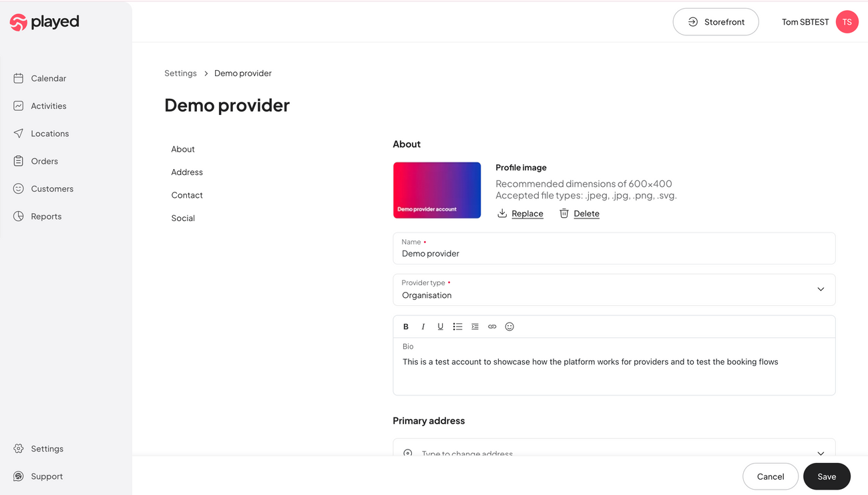Select the Customers sidebar icon
Image resolution: width=868 pixels, height=495 pixels.
tap(20, 188)
